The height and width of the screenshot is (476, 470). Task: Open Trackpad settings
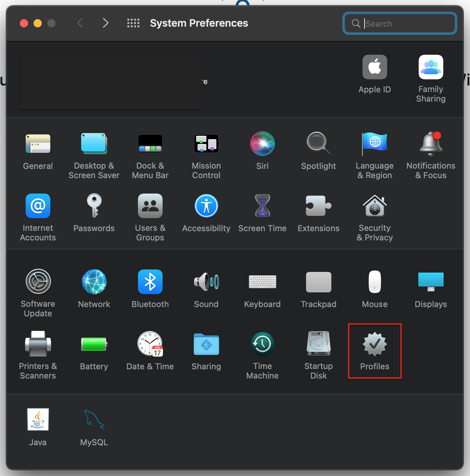coord(318,282)
